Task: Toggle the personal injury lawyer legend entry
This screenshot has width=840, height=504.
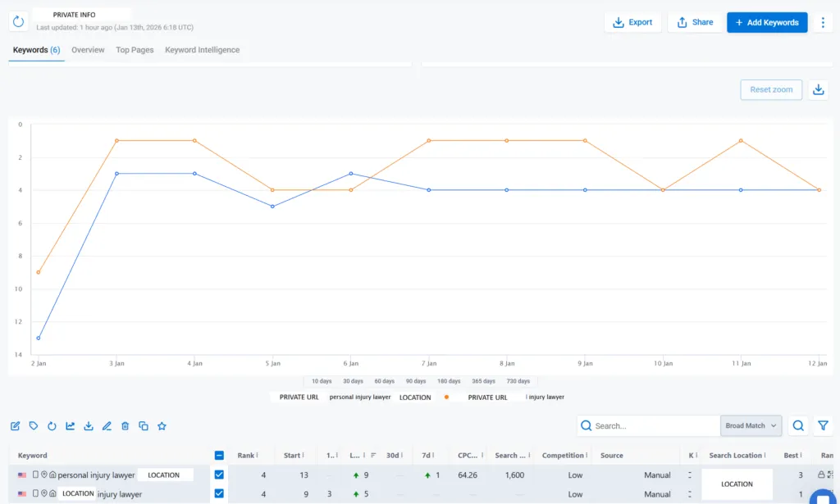Action: pos(360,397)
